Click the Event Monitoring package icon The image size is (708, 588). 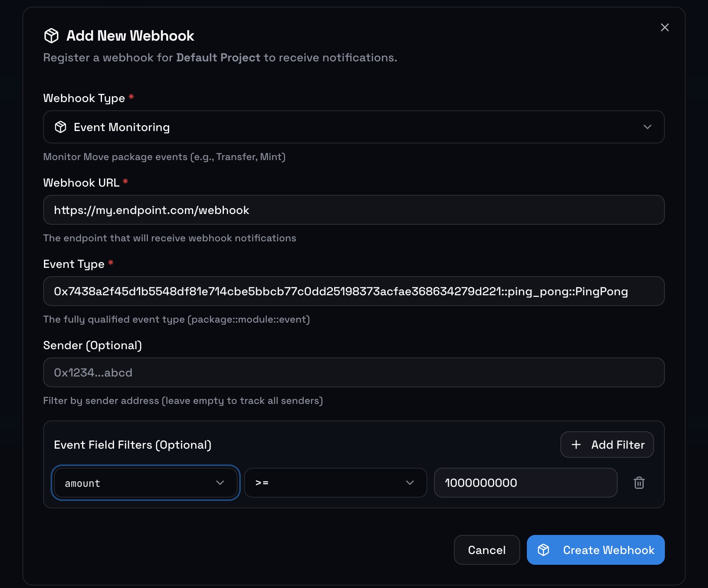click(x=61, y=127)
